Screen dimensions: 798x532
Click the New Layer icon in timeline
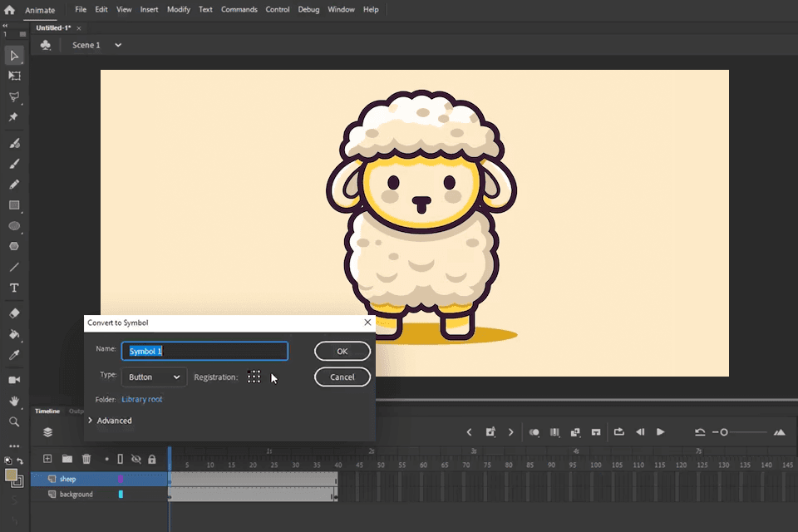click(47, 459)
